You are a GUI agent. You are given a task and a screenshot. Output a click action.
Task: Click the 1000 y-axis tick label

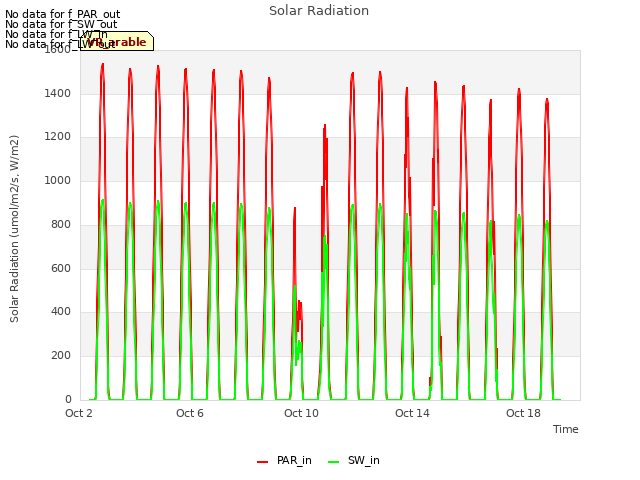tap(58, 180)
